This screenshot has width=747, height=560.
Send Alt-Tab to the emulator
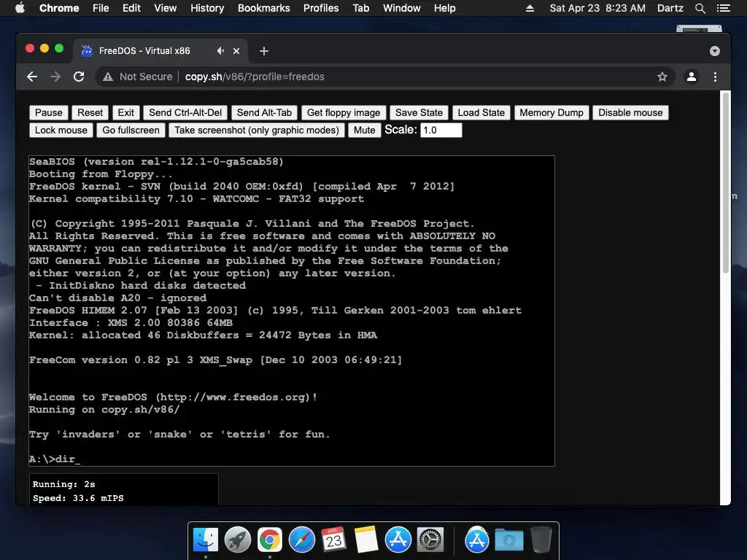[264, 112]
